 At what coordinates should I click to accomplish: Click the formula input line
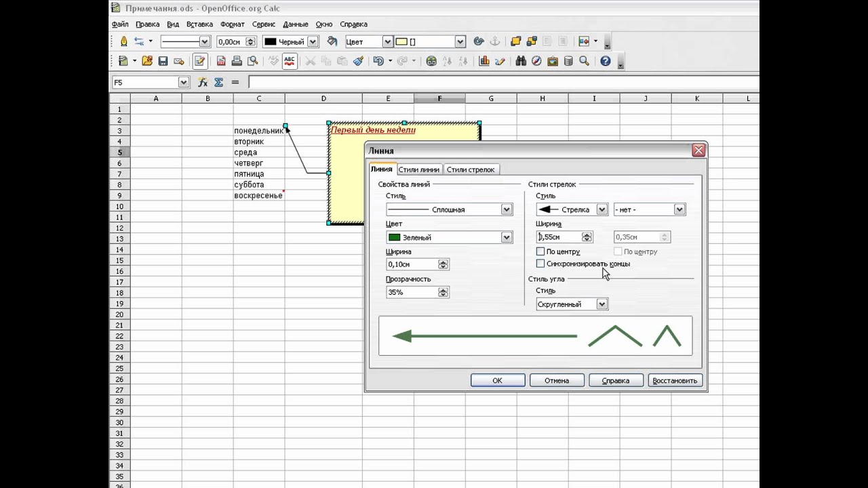503,82
